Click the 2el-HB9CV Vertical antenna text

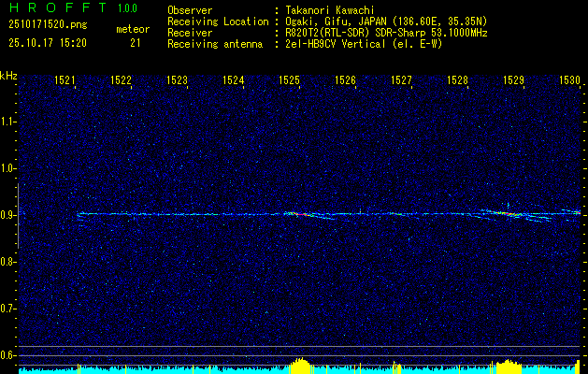point(362,44)
